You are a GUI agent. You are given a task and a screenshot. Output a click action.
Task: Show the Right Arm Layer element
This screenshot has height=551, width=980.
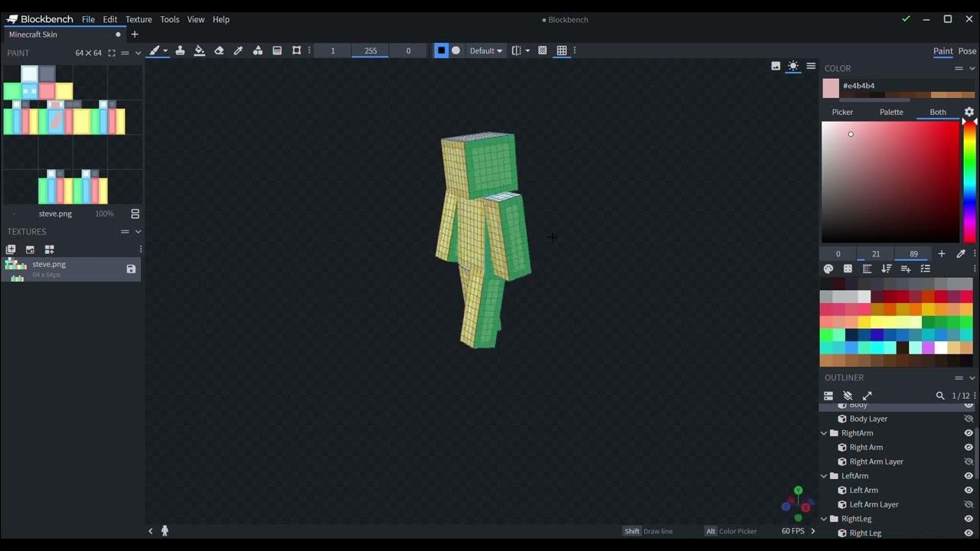click(x=969, y=461)
